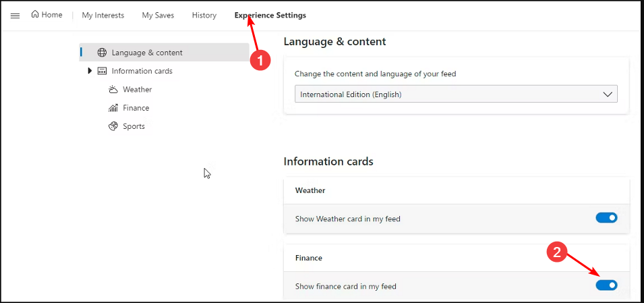This screenshot has height=303, width=644.
Task: Disable Show finance card in my feed
Action: (606, 285)
